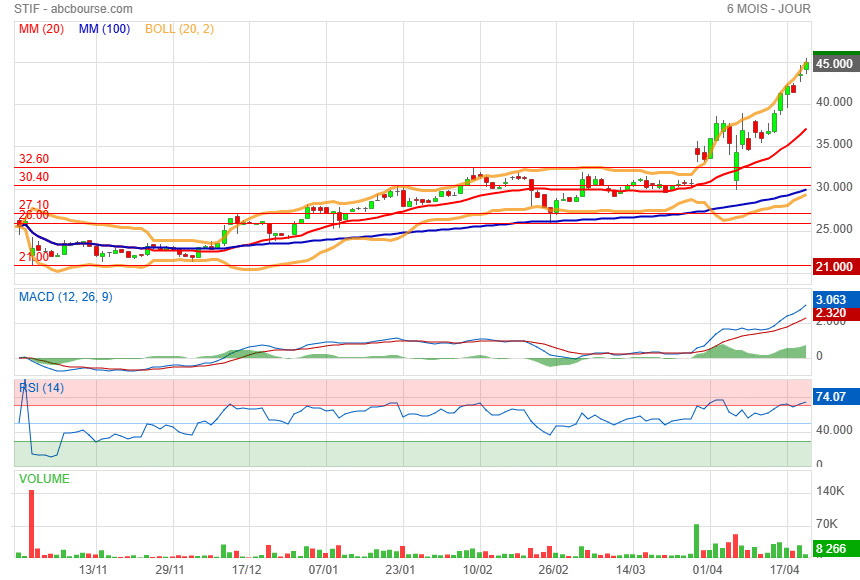Click the "RSI (14)" indicator label
The image size is (860, 580).
41,388
